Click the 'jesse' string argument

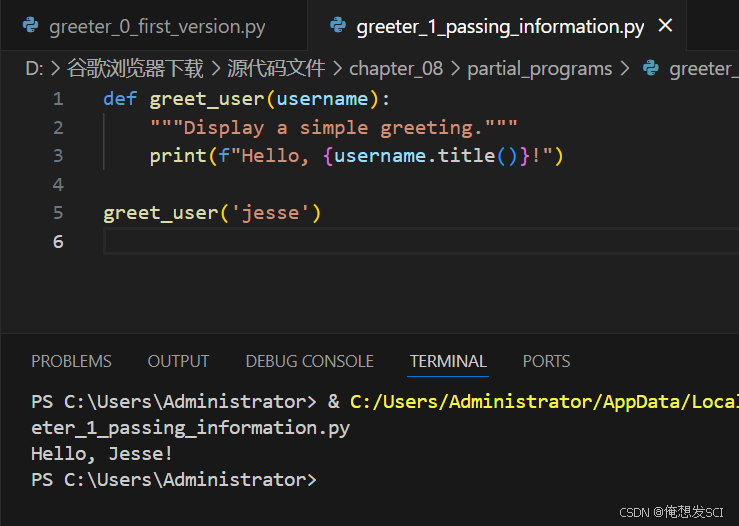pos(270,214)
